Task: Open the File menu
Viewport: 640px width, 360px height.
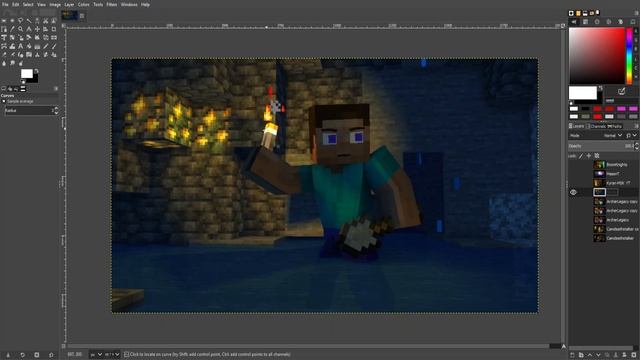Action: [5, 4]
